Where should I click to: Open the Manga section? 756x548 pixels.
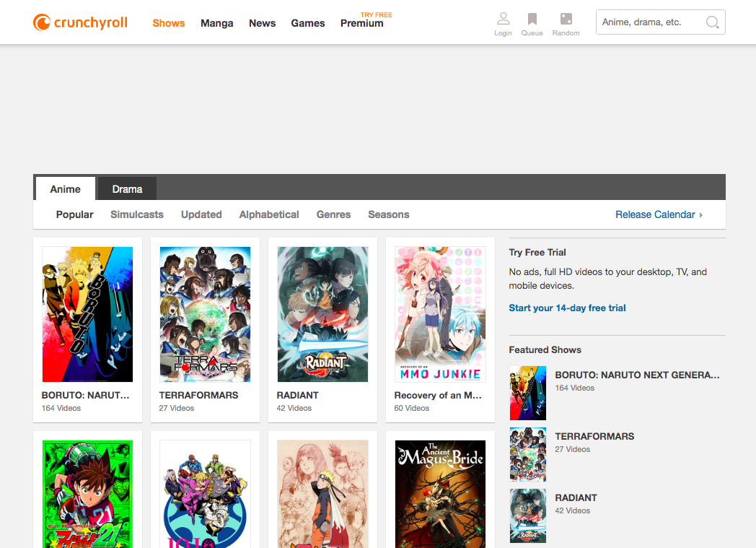(216, 23)
